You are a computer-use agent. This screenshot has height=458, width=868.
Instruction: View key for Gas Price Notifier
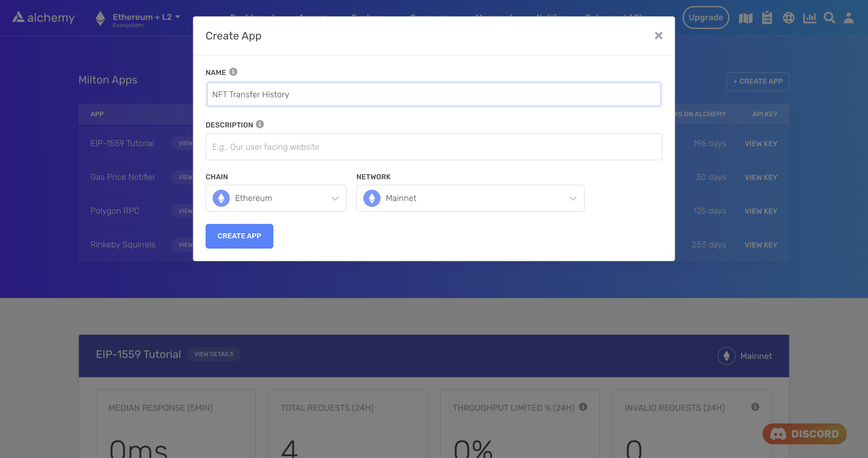coord(761,177)
